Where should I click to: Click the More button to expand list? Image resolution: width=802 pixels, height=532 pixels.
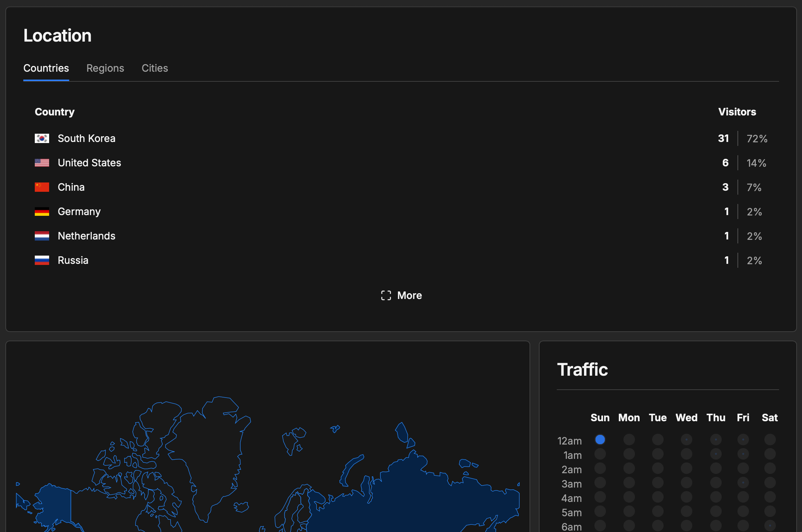(x=401, y=295)
